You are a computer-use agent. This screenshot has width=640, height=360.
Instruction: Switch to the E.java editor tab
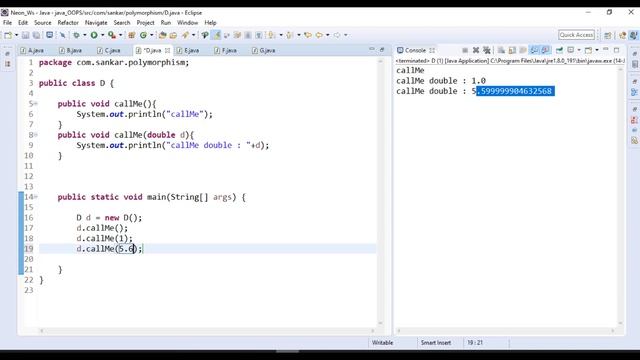tap(188, 50)
